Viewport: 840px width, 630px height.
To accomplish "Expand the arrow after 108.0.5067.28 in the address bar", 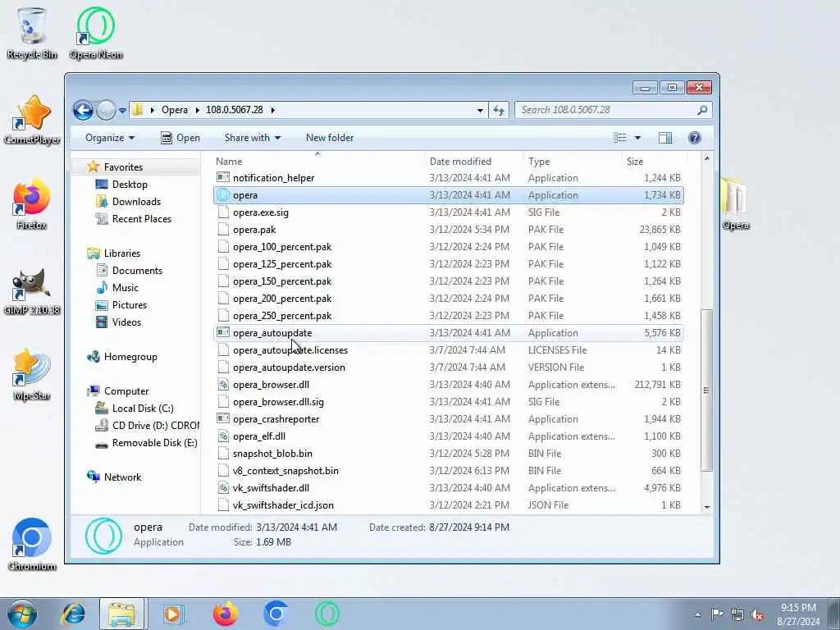I will click(272, 111).
